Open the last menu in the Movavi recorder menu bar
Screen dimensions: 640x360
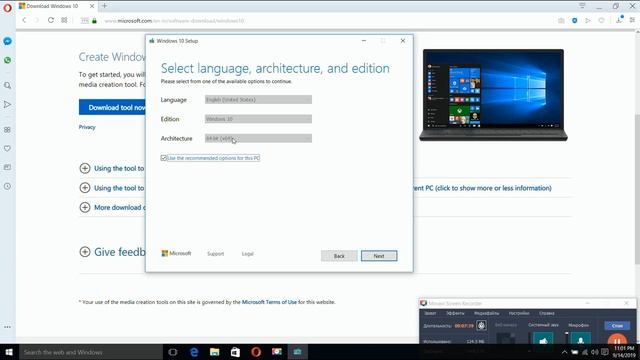pos(547,313)
